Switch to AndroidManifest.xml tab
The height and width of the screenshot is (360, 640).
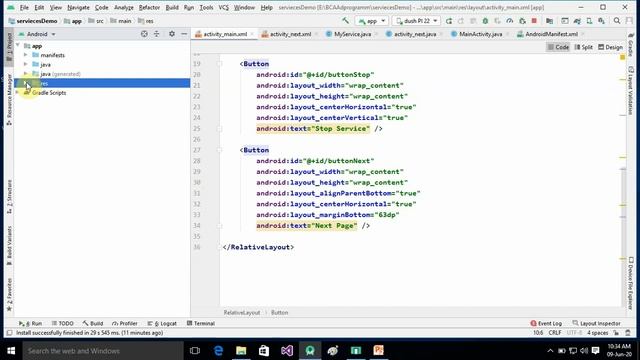tap(551, 34)
